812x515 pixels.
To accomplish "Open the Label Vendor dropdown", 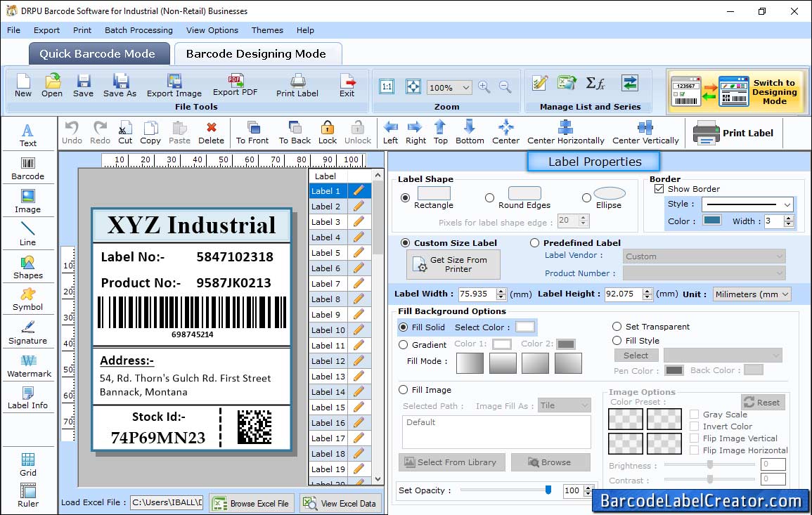I will pos(704,256).
